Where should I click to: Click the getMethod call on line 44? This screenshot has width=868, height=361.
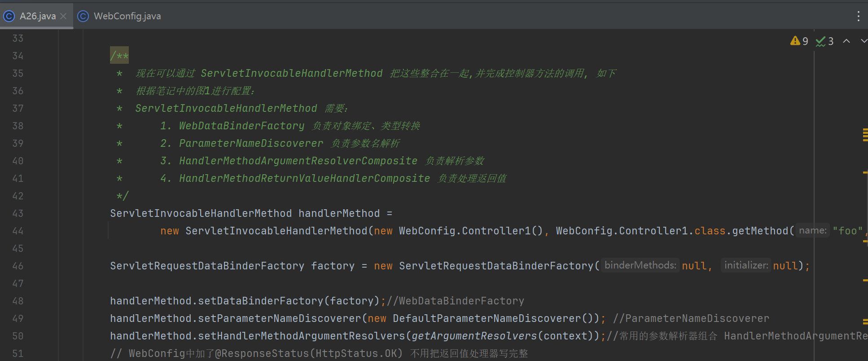[x=760, y=231]
